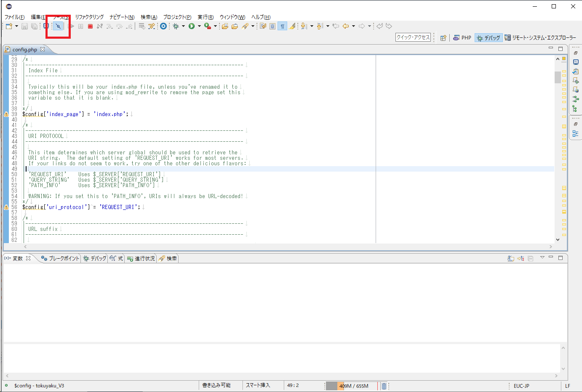Screen dimensions: 582x392
Task: Click the New file wizard icon
Action: [x=8, y=26]
